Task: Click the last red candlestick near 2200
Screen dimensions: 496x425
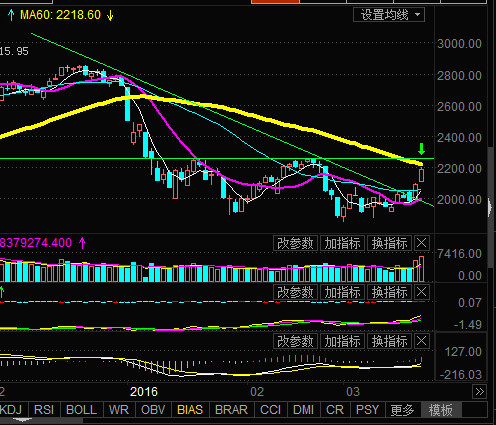Action: [421, 175]
